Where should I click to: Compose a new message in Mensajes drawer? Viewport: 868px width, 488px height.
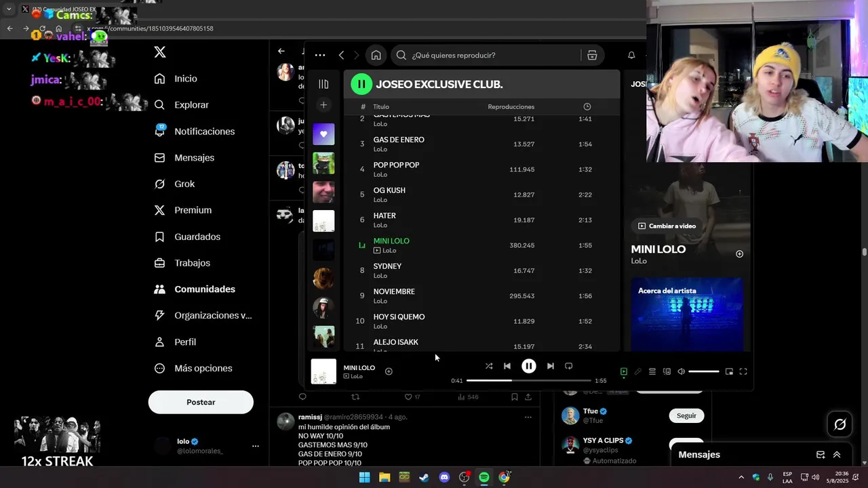pyautogui.click(x=821, y=455)
